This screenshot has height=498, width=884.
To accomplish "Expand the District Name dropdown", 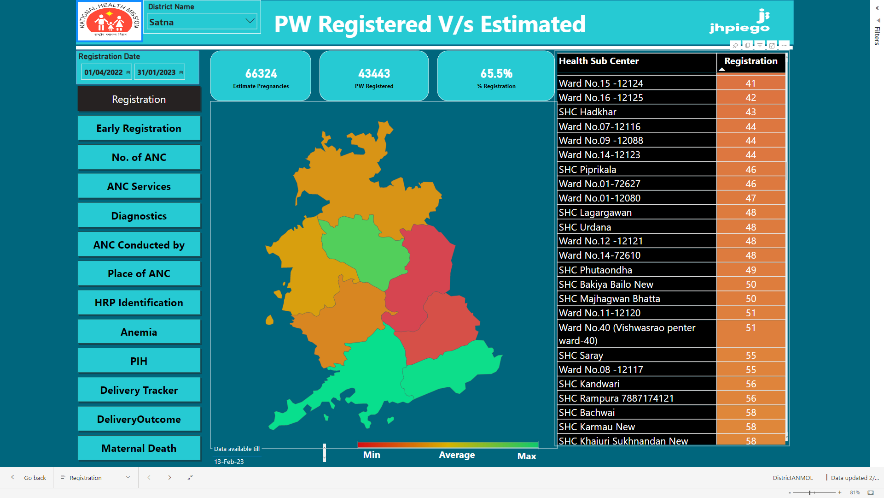I will point(249,20).
